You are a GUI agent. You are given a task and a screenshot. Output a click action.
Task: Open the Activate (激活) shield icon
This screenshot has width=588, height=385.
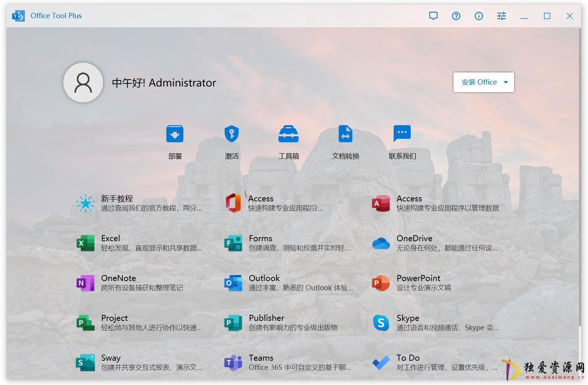click(231, 134)
